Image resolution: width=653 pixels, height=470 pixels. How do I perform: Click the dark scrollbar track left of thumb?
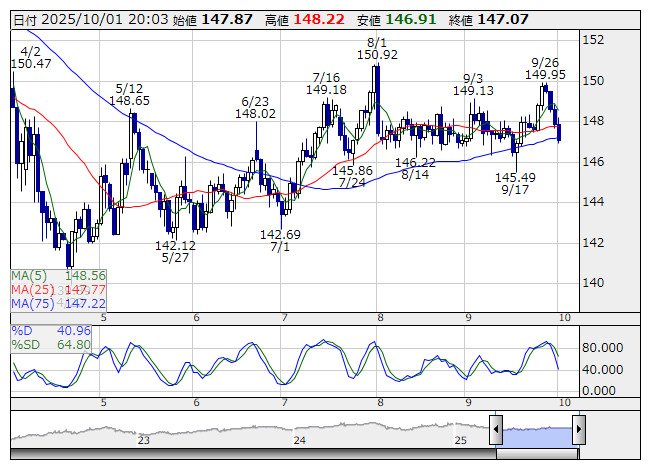coord(250,454)
